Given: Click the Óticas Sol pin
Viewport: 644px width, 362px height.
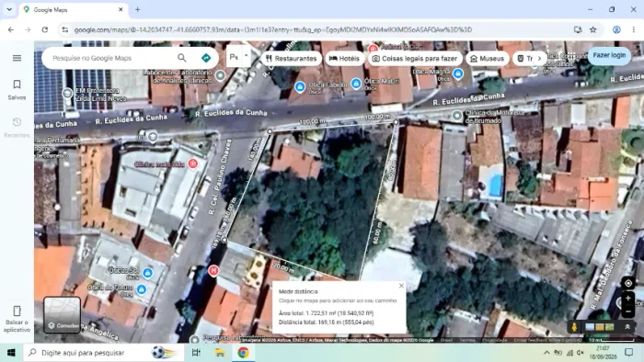Looking at the screenshot, I should coord(147,273).
